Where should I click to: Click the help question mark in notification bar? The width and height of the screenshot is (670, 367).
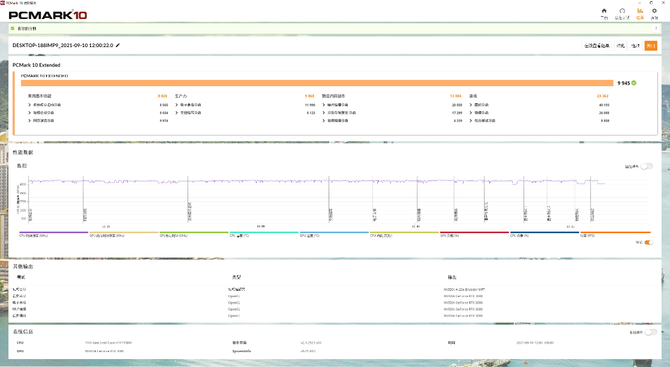pos(656,29)
